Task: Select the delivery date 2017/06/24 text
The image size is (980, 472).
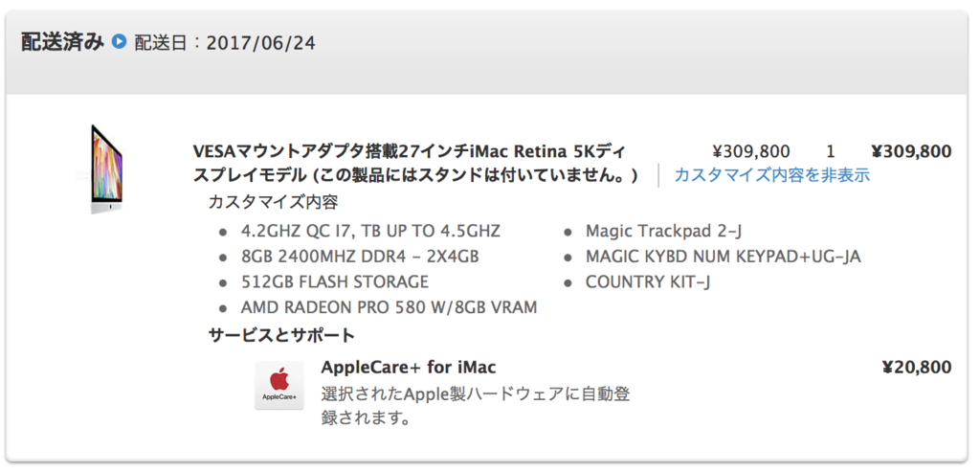Action: click(x=261, y=42)
